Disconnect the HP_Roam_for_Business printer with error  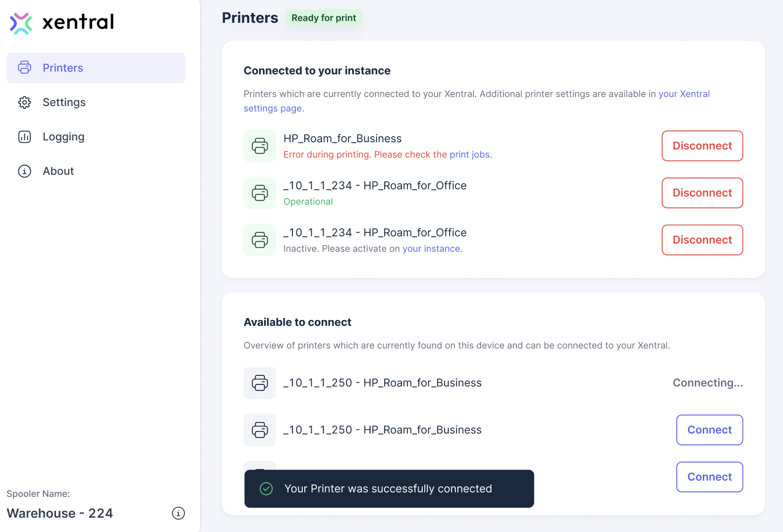pos(702,146)
